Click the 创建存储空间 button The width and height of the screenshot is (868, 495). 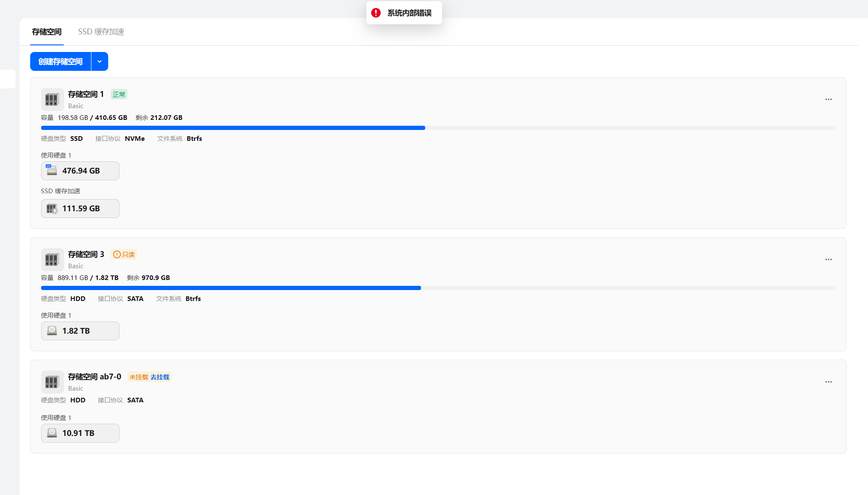click(x=60, y=62)
